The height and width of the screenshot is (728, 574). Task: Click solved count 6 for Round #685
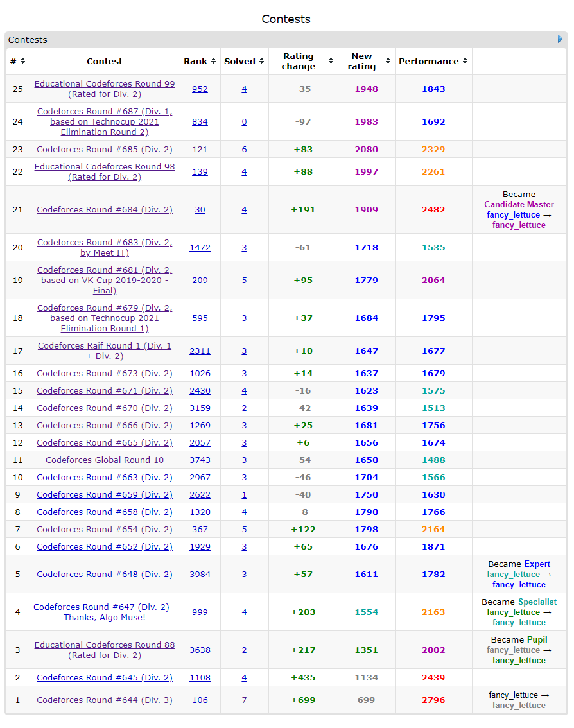coord(244,149)
